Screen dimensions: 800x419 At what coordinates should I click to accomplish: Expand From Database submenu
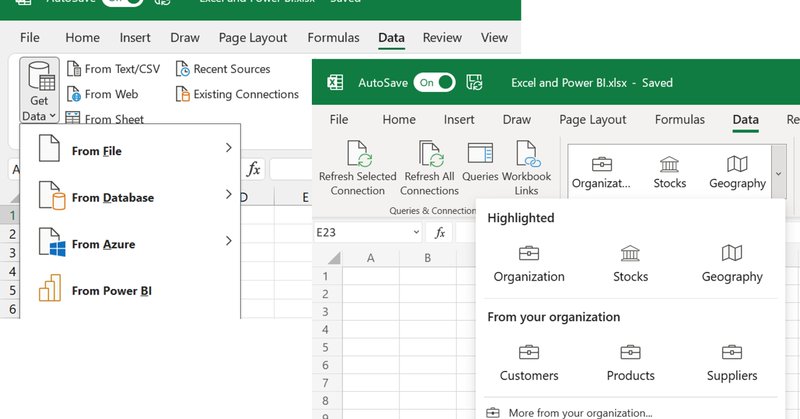(130, 195)
